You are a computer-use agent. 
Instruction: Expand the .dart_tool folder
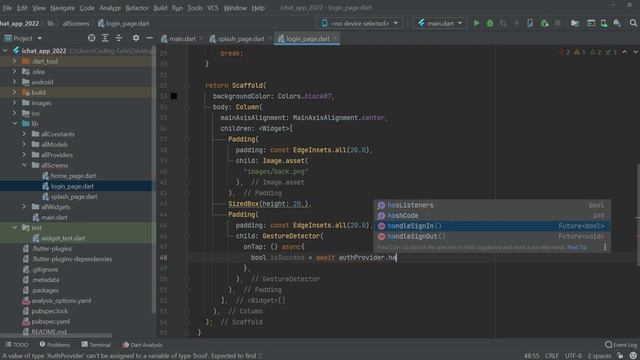tap(14, 61)
